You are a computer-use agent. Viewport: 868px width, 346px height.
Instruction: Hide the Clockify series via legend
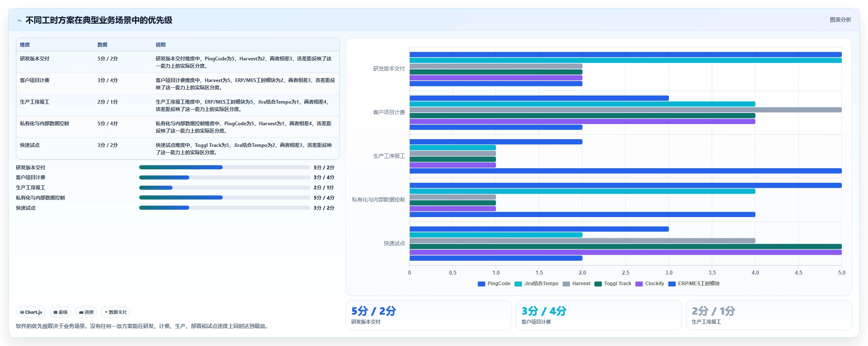[x=650, y=284]
